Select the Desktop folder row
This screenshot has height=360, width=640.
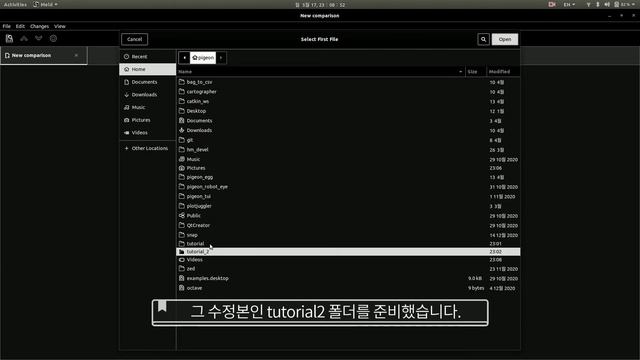click(349, 111)
